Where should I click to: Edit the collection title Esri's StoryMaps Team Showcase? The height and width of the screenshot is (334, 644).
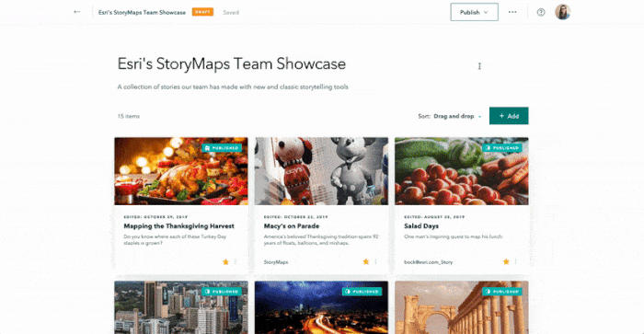[232, 64]
